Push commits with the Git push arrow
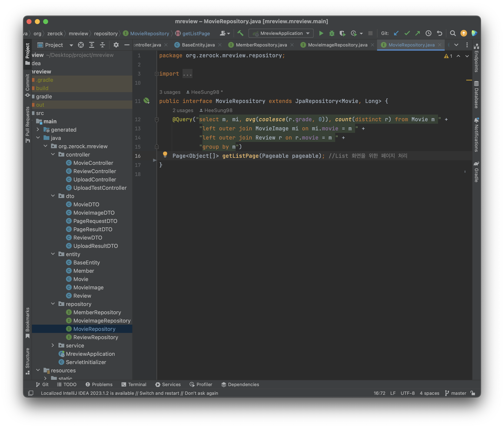Viewport: 504px width, 428px height. (418, 33)
